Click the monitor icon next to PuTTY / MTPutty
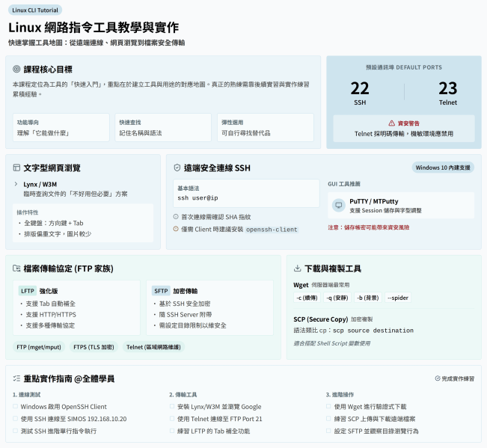The height and width of the screenshot is (448, 487). pos(339,205)
